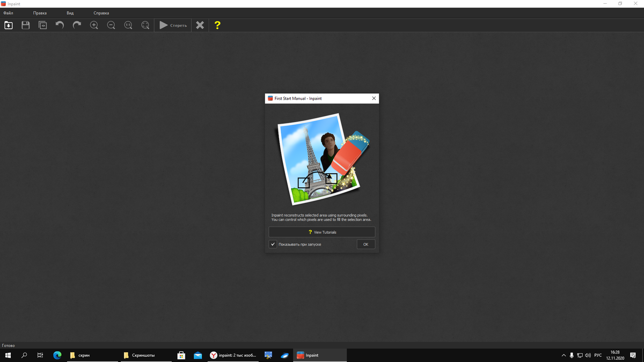Image resolution: width=644 pixels, height=362 pixels.
Task: Click the microphone tray icon
Action: 572,355
